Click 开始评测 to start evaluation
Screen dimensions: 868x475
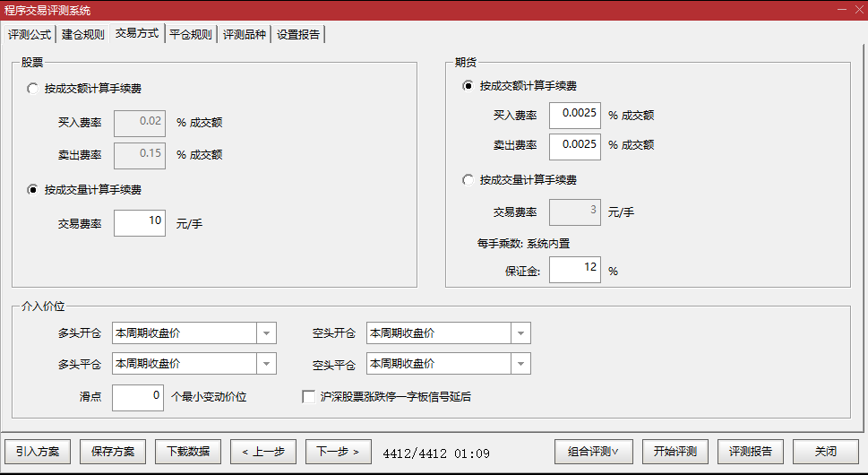[x=675, y=452]
